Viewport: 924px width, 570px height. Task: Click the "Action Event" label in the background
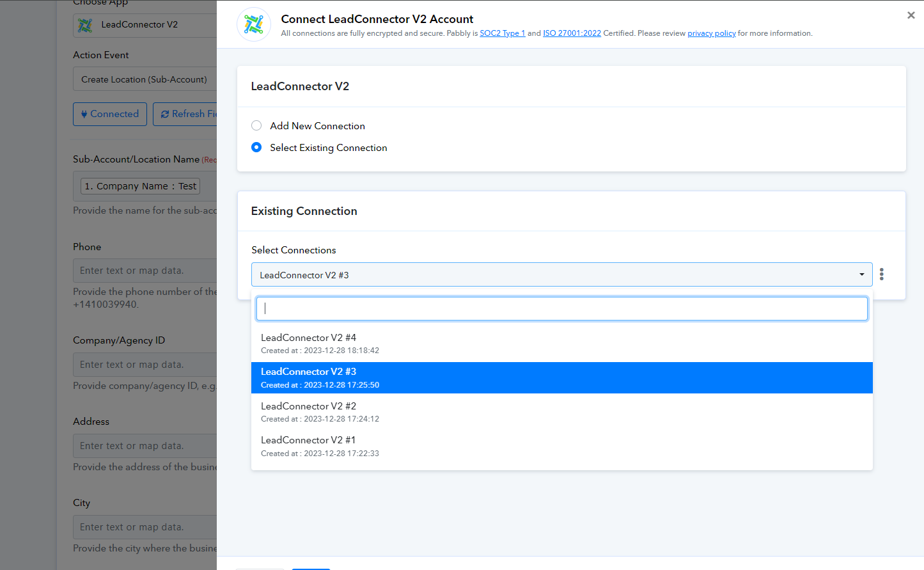click(x=101, y=55)
